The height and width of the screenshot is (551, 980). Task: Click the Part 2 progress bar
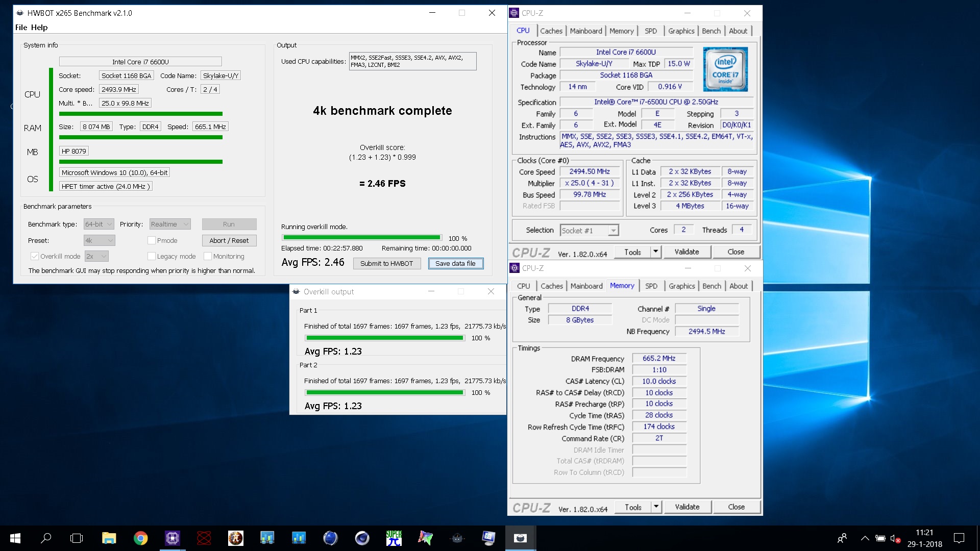tap(385, 392)
